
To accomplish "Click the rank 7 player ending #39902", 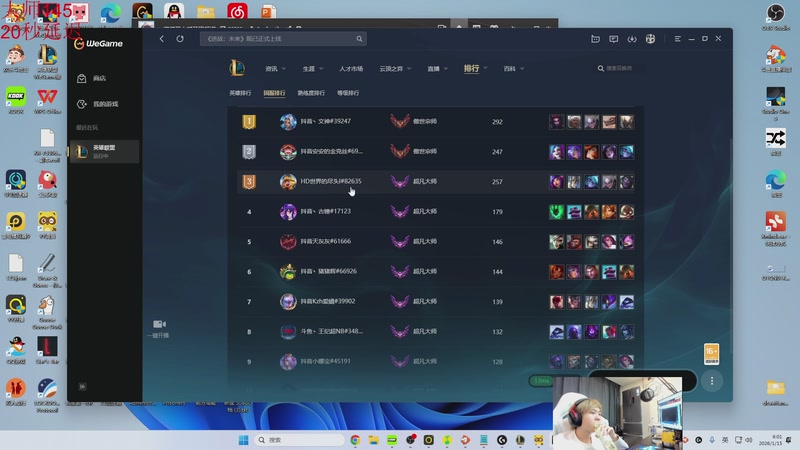I will (328, 302).
